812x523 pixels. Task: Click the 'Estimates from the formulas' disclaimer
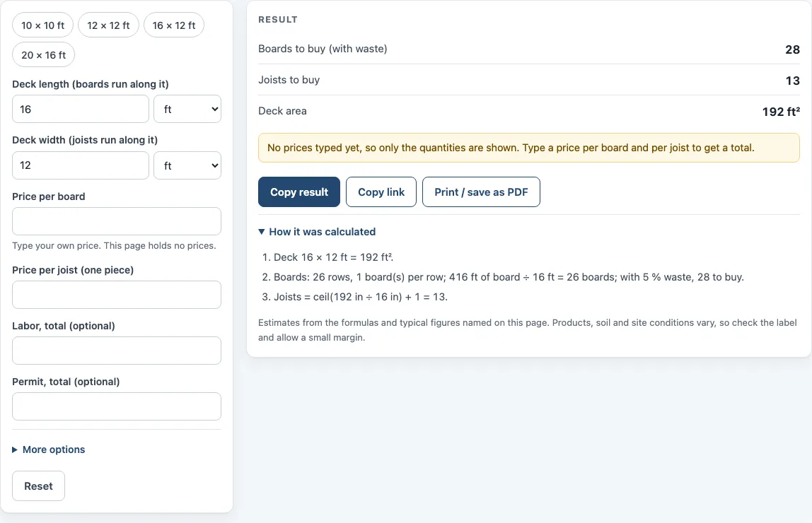pyautogui.click(x=528, y=330)
